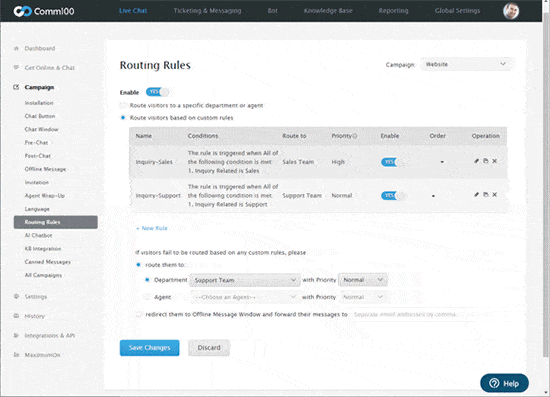Open the Help widget
Screen dimensions: 550x397
[x=504, y=383]
